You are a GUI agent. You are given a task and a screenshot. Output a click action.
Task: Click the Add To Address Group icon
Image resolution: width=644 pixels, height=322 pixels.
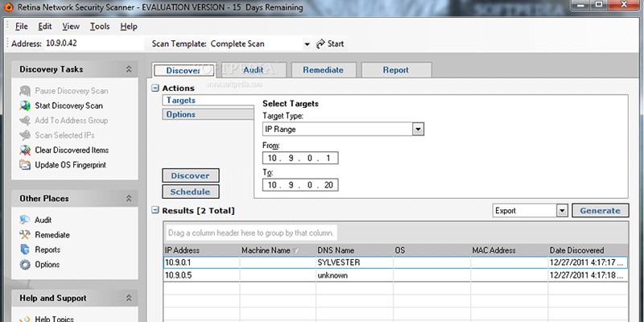click(25, 120)
